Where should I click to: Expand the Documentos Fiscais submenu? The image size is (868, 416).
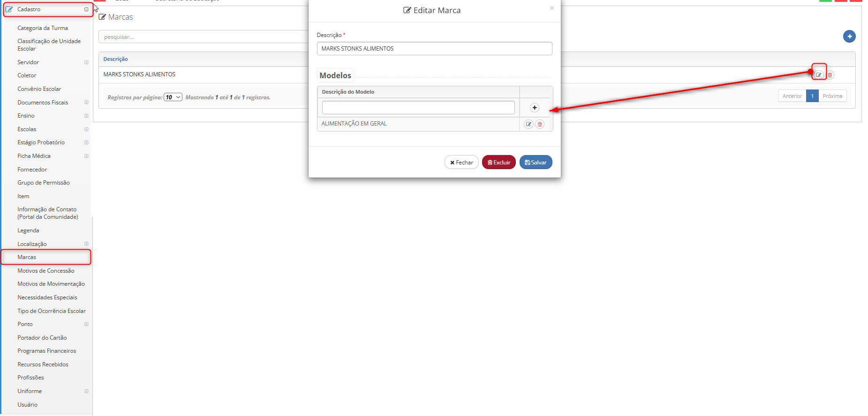pyautogui.click(x=86, y=102)
